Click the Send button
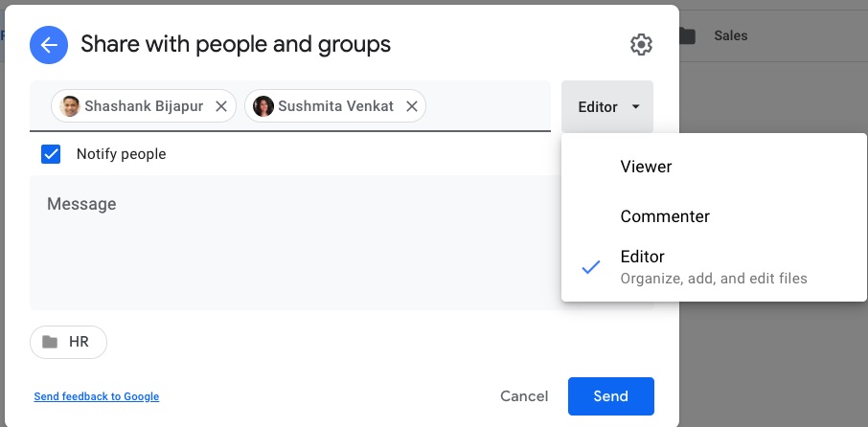 [610, 396]
